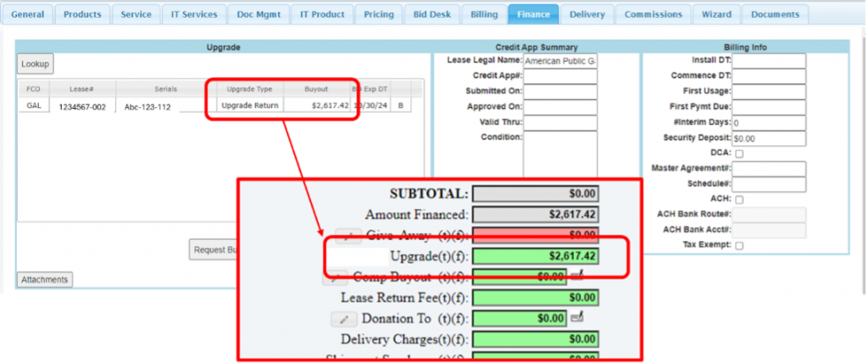Click the Lease Legal Name field
This screenshot has width=868, height=364.
(559, 61)
